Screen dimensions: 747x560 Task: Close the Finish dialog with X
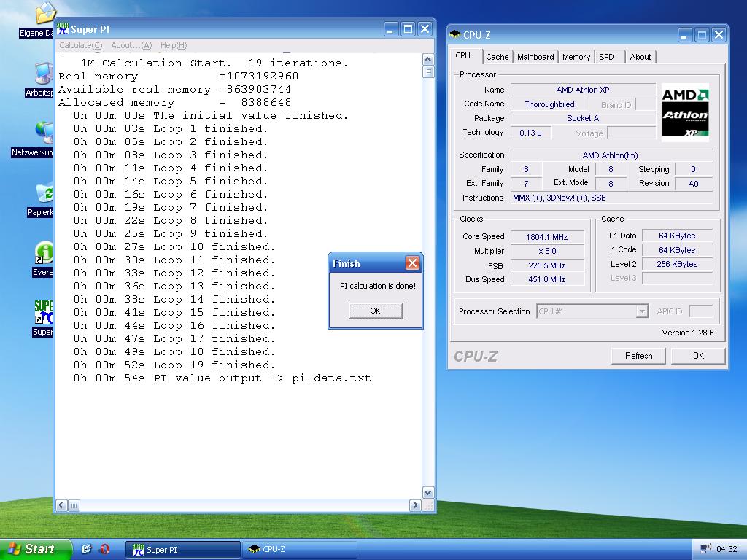click(412, 262)
